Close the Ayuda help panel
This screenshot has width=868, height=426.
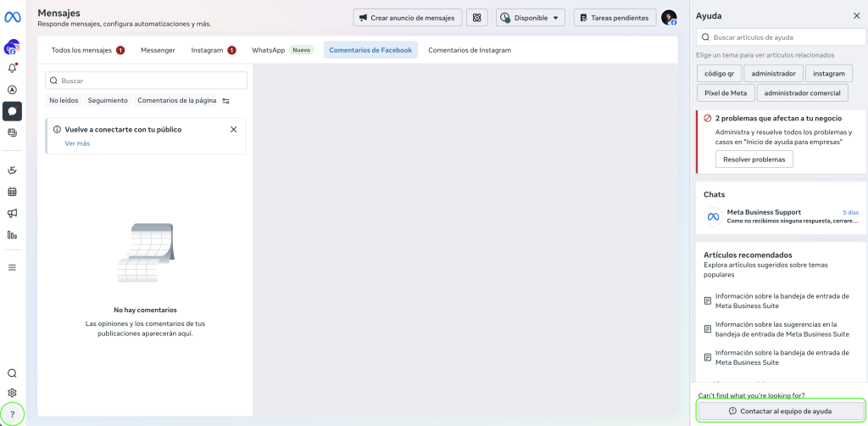click(856, 16)
